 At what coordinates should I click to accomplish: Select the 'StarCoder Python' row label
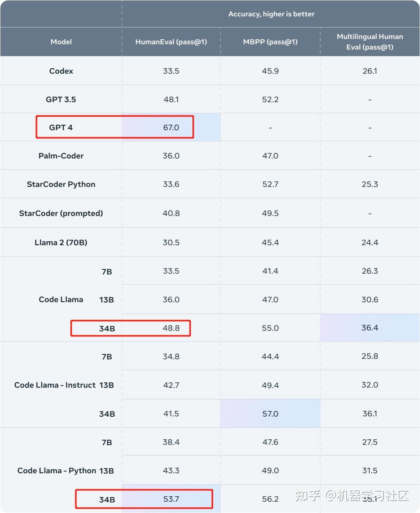[x=61, y=184]
